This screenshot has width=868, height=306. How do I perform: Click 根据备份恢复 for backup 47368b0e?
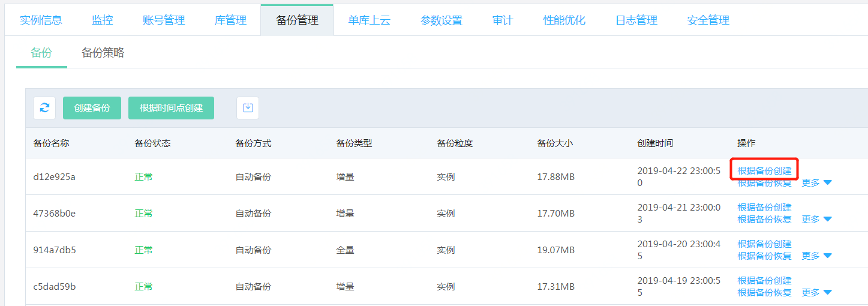764,220
